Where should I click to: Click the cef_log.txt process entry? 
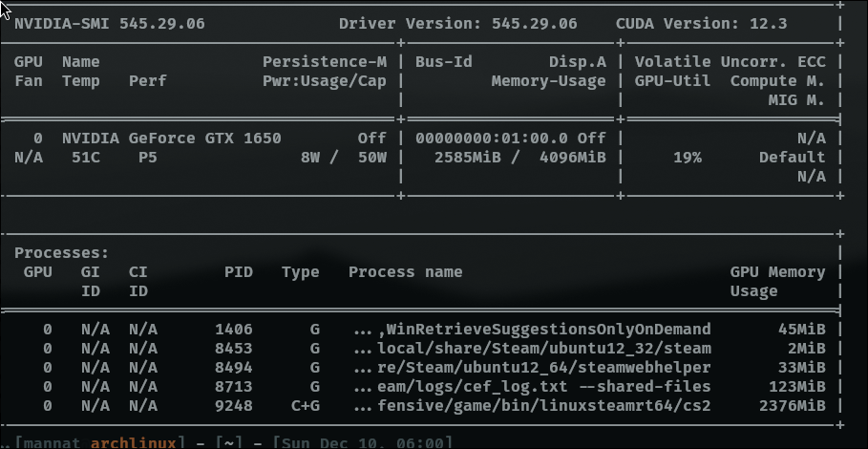532,387
